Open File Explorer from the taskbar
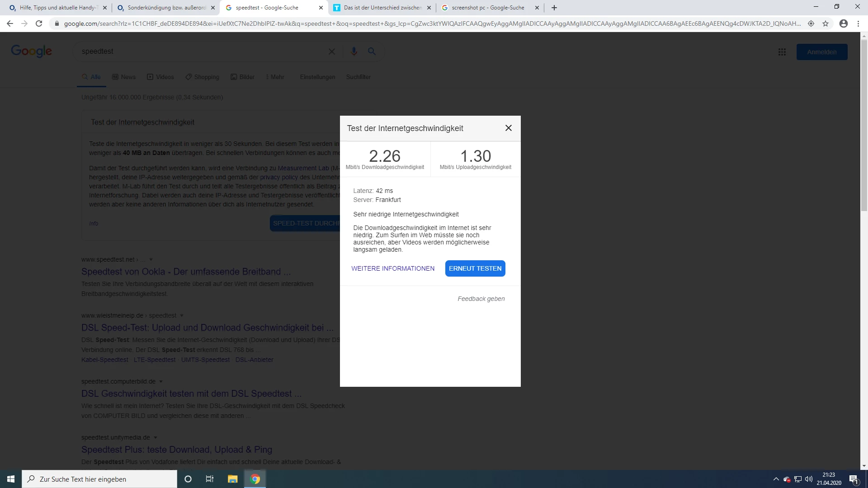The image size is (868, 488). (x=232, y=479)
